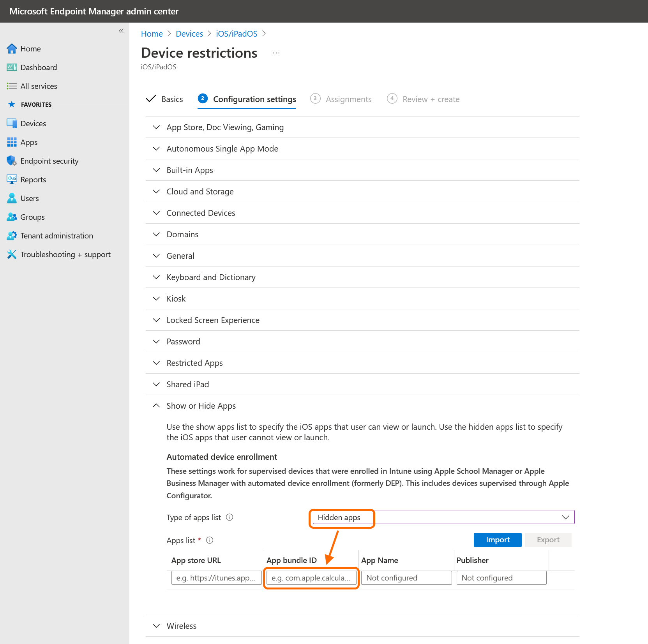
Task: Click info icon next to Type of apps list
Action: click(x=230, y=517)
